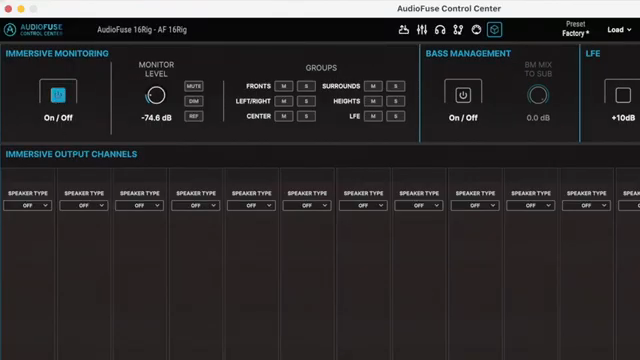Image resolution: width=640 pixels, height=360 pixels.
Task: Open first output channel Speaker Type dropdown
Action: [27, 206]
